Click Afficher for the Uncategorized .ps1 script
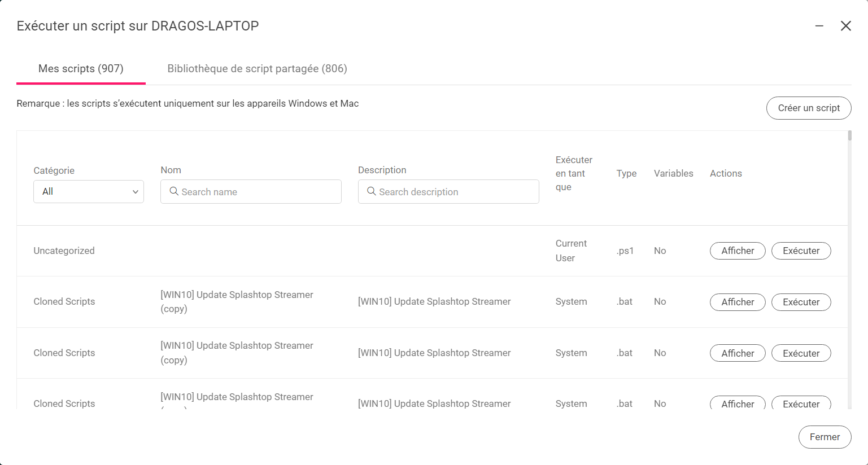The width and height of the screenshot is (868, 465). coord(738,251)
